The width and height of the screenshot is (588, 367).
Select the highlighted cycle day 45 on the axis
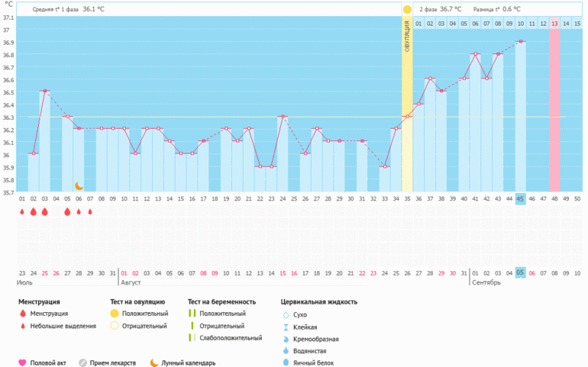coord(520,198)
